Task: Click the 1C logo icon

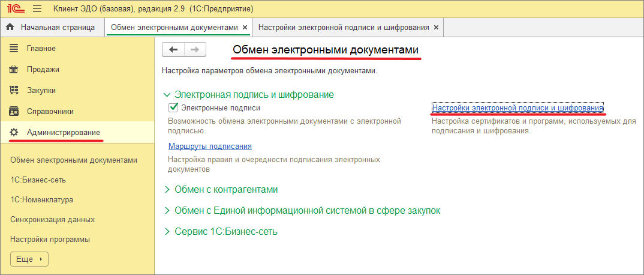Action: tap(16, 8)
